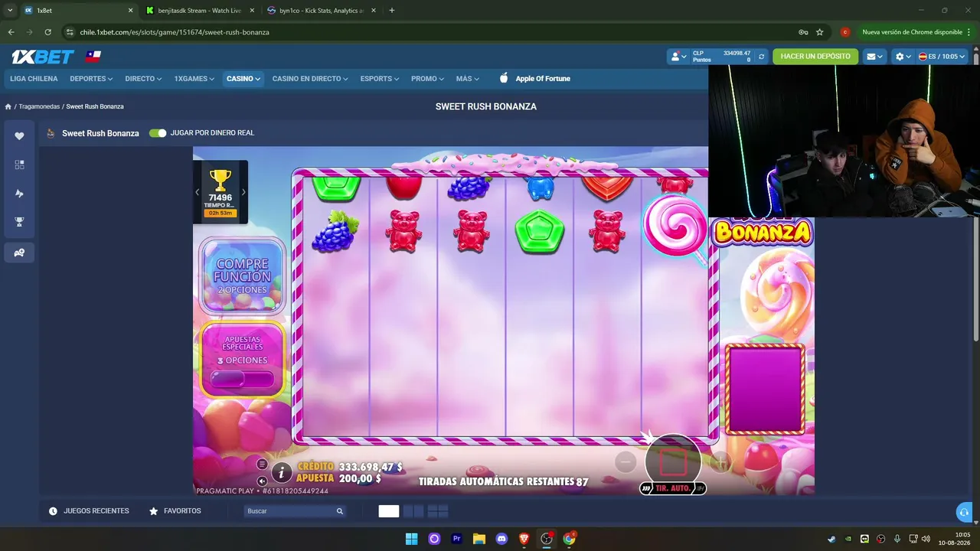The image size is (980, 551).
Task: Bookmark this page with star icon
Action: 820,32
